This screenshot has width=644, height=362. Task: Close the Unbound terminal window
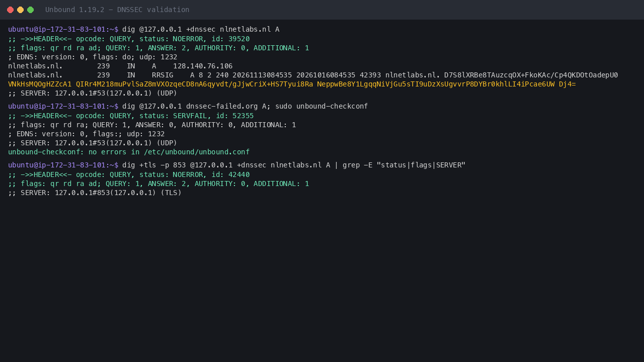10,10
